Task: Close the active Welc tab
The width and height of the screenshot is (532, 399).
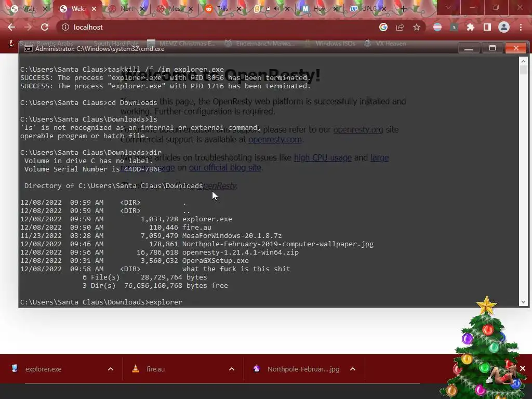Action: tap(94, 9)
